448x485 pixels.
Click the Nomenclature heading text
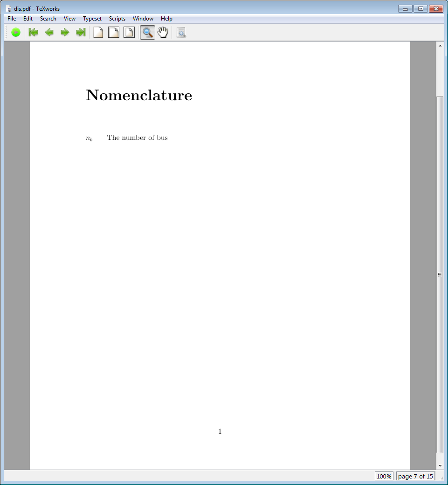point(139,95)
